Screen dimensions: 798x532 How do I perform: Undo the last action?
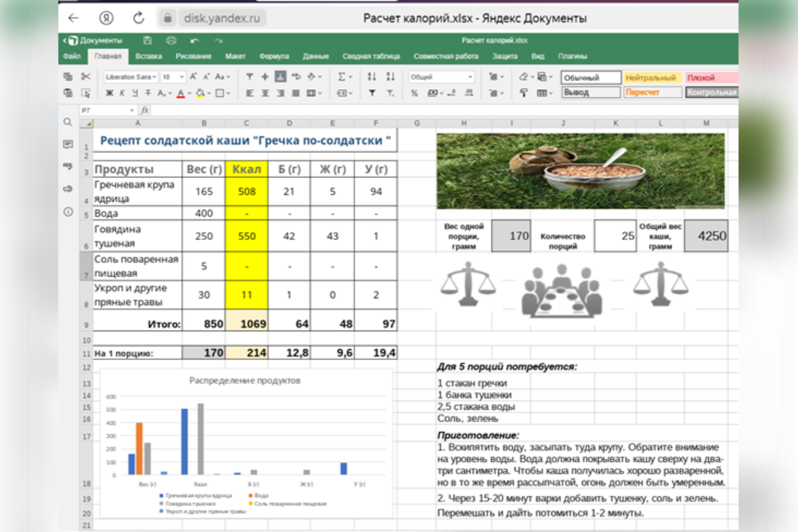point(194,41)
